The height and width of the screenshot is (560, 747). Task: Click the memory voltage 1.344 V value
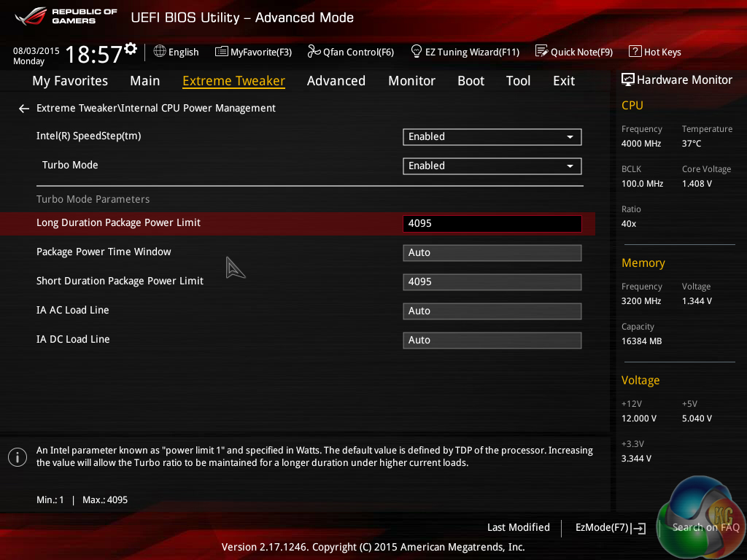(x=697, y=301)
